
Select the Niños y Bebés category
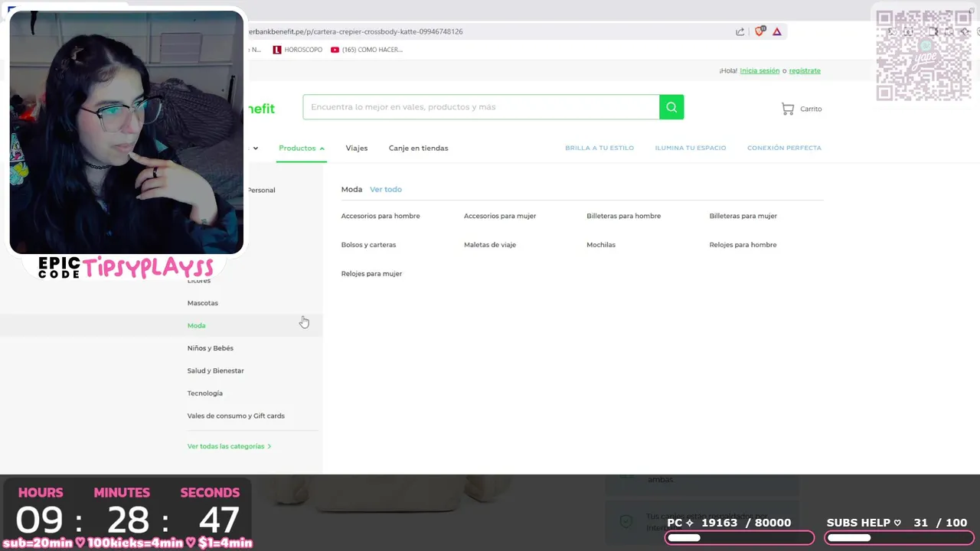[x=211, y=348]
